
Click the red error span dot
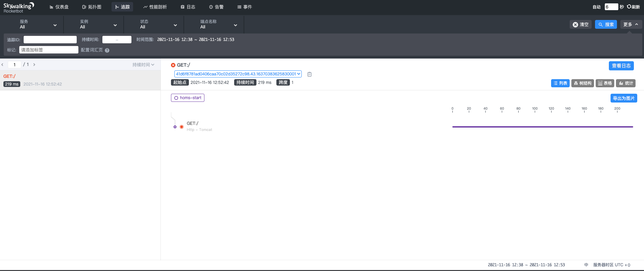pyautogui.click(x=181, y=127)
